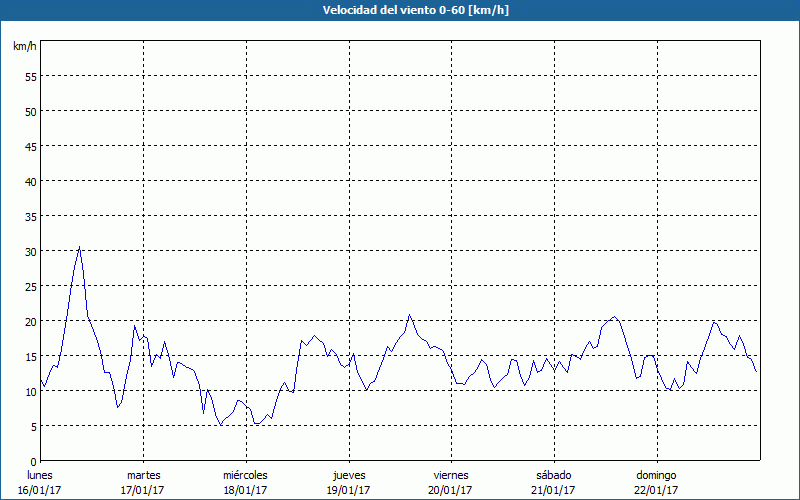The height and width of the screenshot is (500, 800).
Task: Click the 30 tick label on the y-axis
Action: click(30, 251)
